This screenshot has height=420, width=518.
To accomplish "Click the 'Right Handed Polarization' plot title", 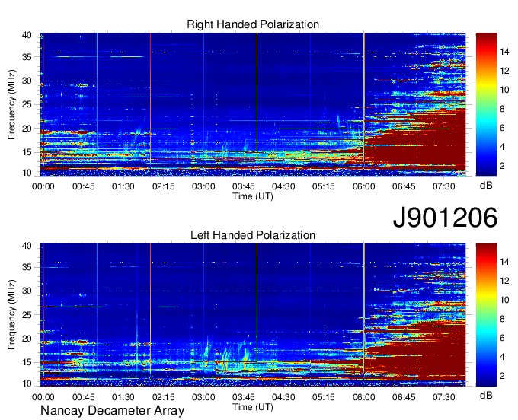I will [253, 24].
